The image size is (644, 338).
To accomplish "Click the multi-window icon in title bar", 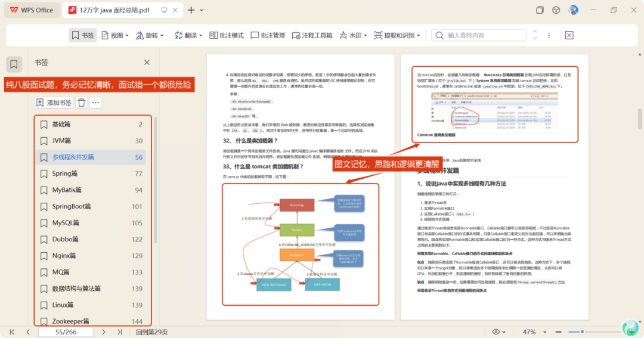I will (x=540, y=10).
